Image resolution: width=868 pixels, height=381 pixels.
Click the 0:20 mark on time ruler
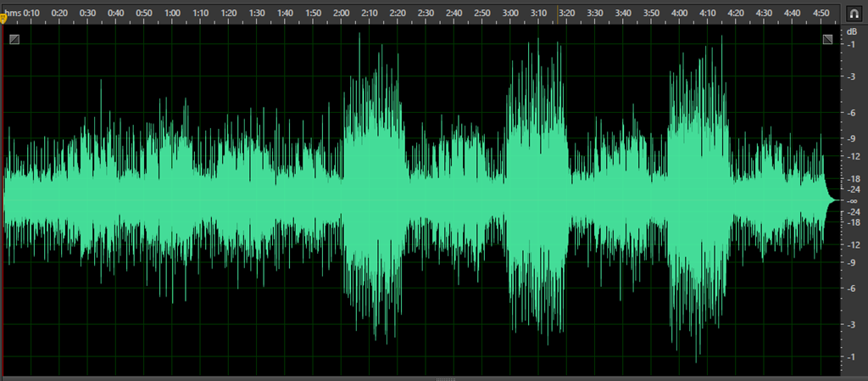(x=60, y=12)
